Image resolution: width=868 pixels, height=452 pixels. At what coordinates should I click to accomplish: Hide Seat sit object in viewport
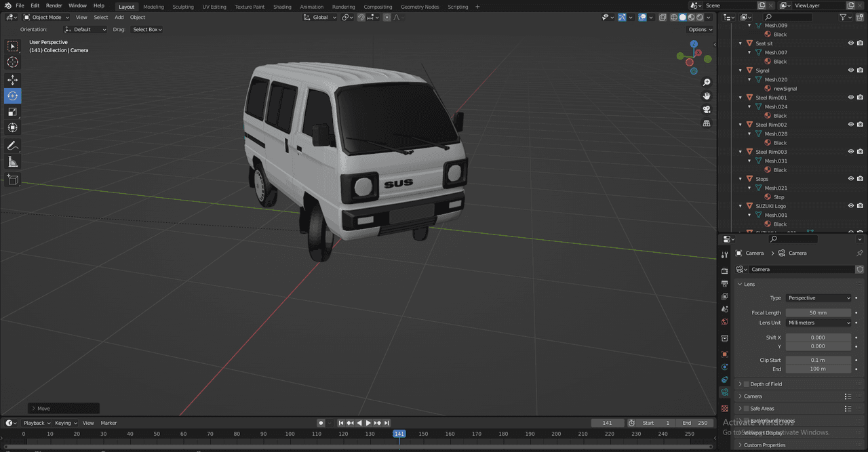pyautogui.click(x=851, y=43)
